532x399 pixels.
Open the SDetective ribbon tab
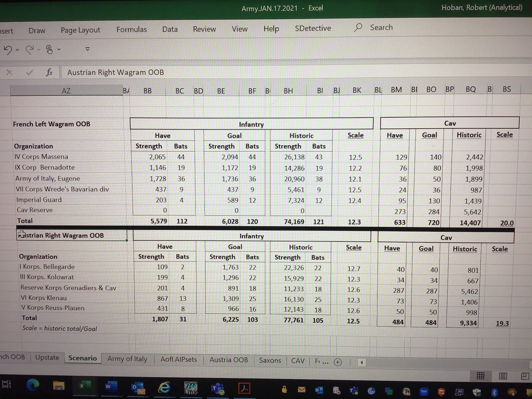[x=313, y=28]
